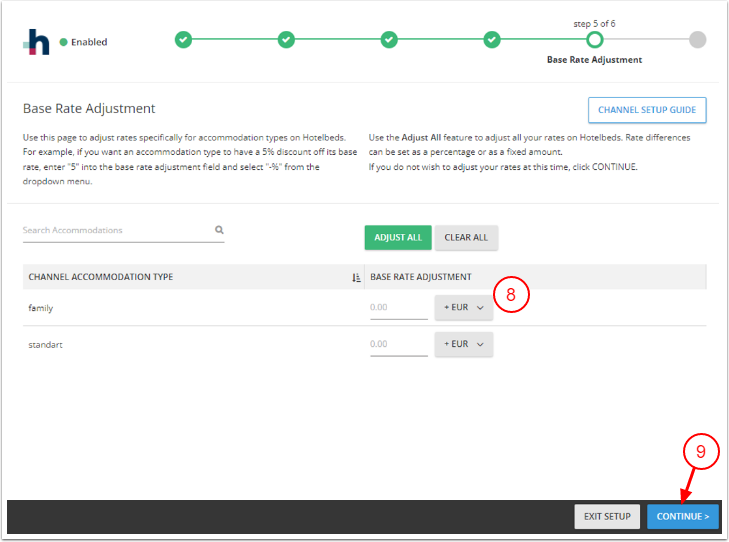Click the sort icon in accommodation column

(x=356, y=277)
